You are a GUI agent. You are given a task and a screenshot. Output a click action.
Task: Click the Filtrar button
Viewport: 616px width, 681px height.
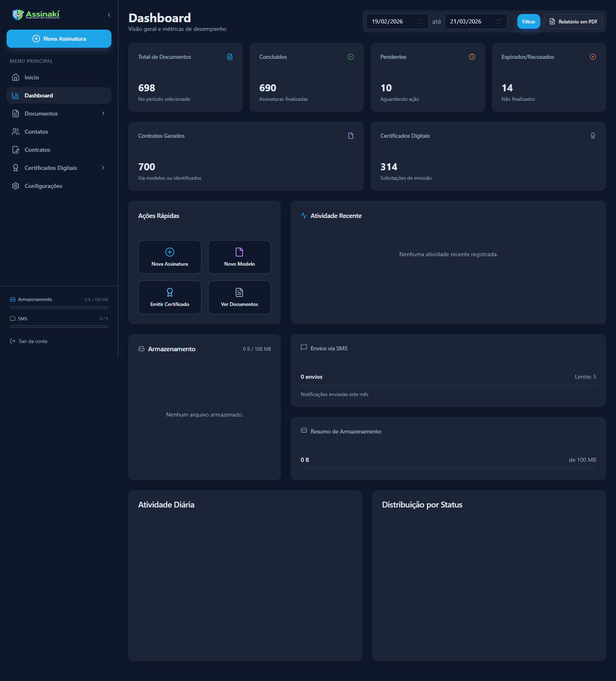(x=528, y=21)
